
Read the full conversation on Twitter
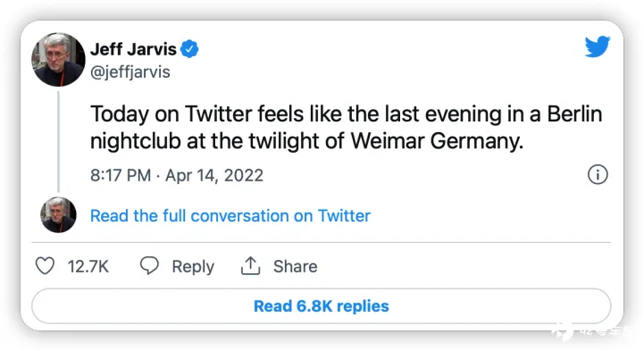tap(230, 216)
